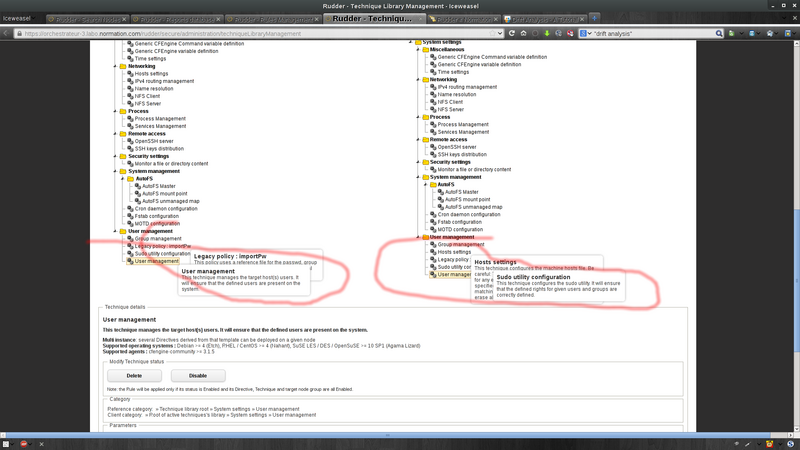Collapse the AutoFS subfolder in the right tree
The height and width of the screenshot is (450, 800).
(426, 184)
